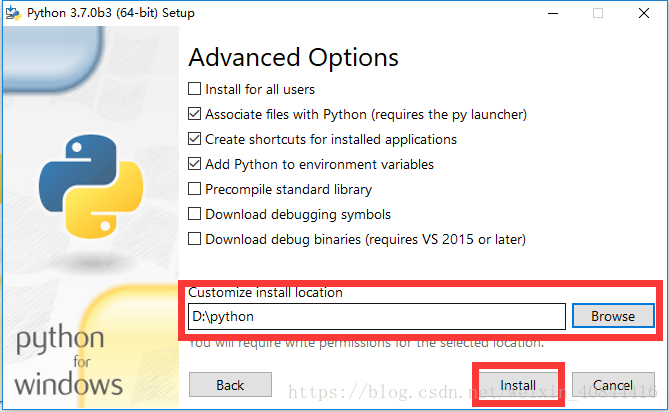Start installation with the Install button
This screenshot has width=670, height=412.
518,385
